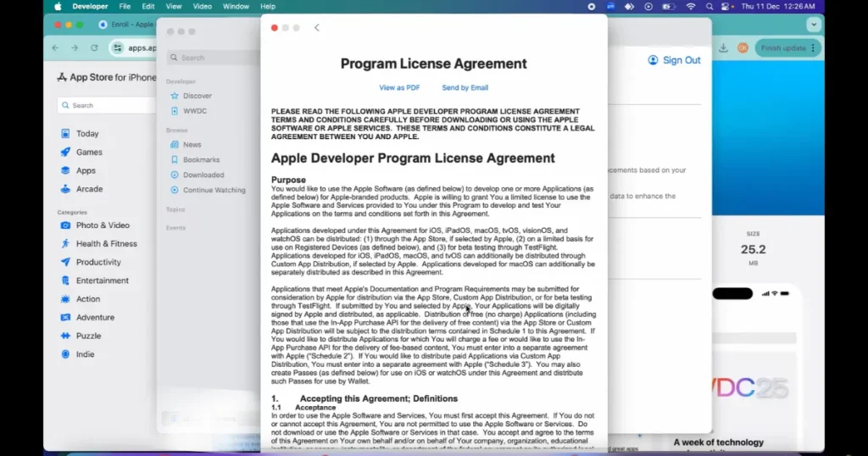Image resolution: width=868 pixels, height=456 pixels.
Task: Click the App Store page search field
Action: pos(106,105)
